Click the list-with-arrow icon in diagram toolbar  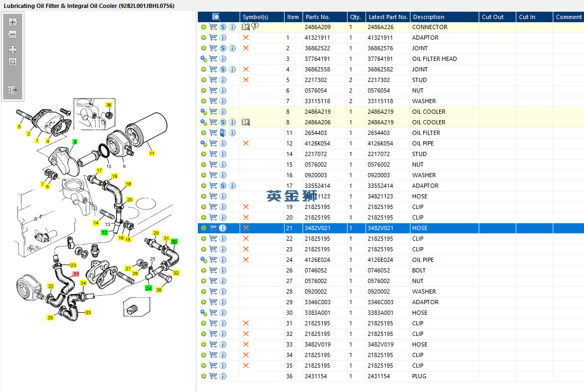point(13,90)
